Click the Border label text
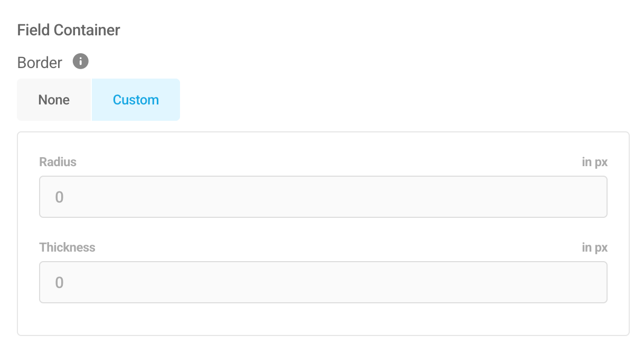This screenshot has width=644, height=355. [x=40, y=63]
